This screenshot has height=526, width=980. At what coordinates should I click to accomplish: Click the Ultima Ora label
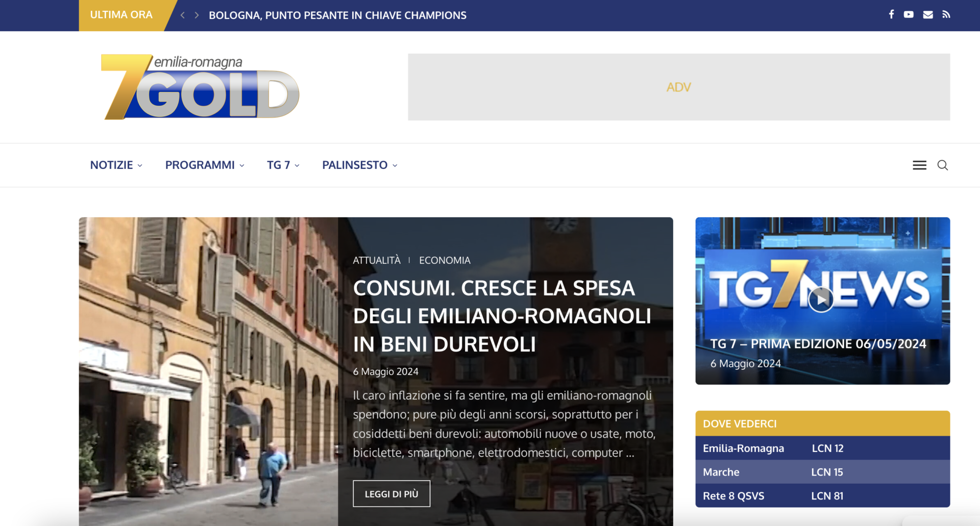(121, 15)
